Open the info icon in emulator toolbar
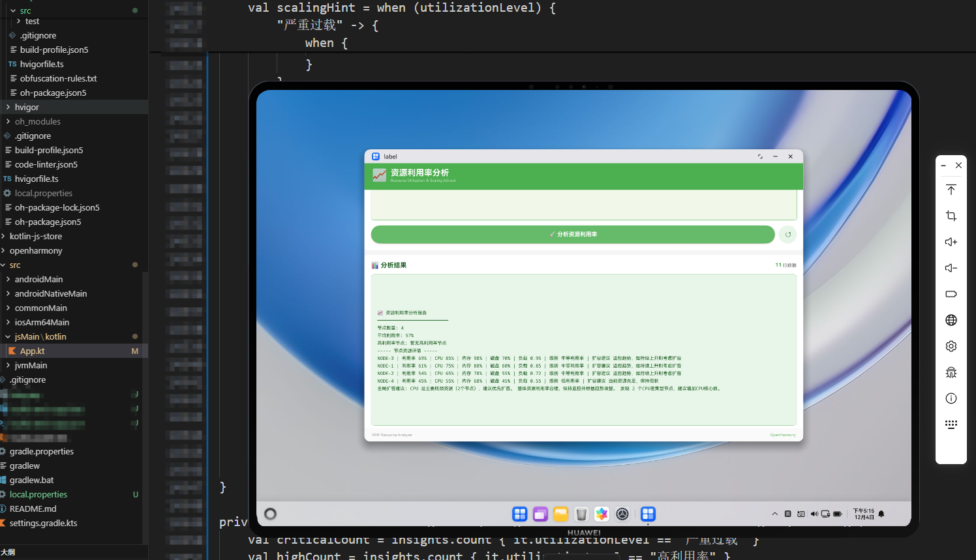976x560 pixels. [x=951, y=398]
